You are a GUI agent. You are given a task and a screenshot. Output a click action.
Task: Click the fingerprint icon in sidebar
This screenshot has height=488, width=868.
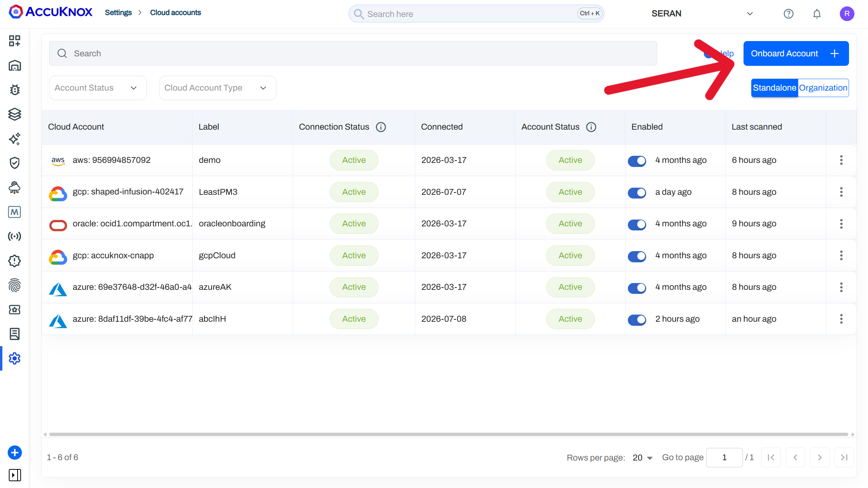coord(15,285)
